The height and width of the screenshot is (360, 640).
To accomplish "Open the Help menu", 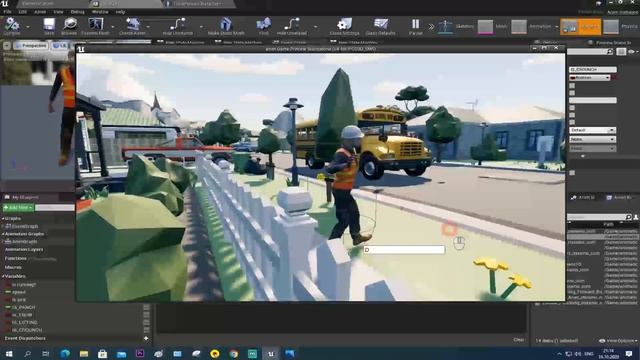I will (120, 12).
